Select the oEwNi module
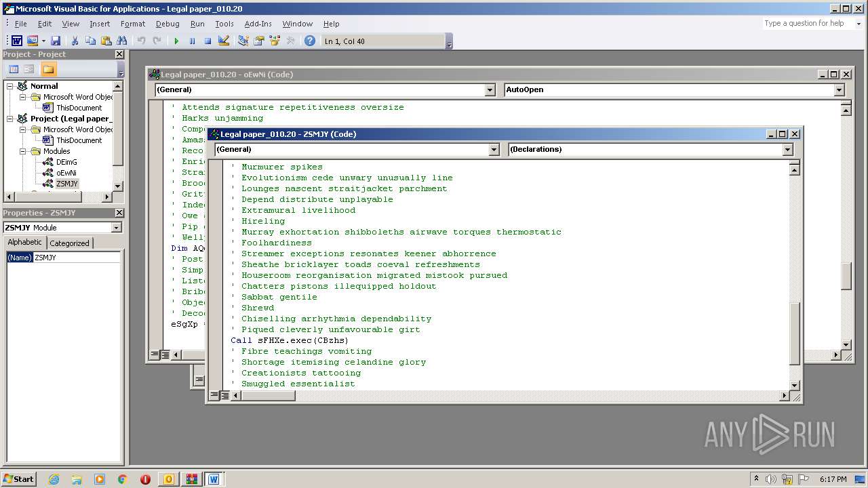 (x=66, y=173)
